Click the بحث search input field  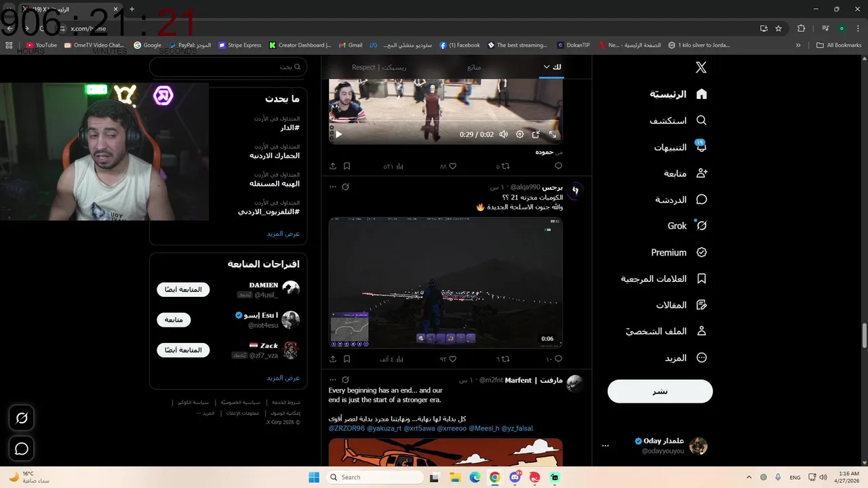click(228, 67)
